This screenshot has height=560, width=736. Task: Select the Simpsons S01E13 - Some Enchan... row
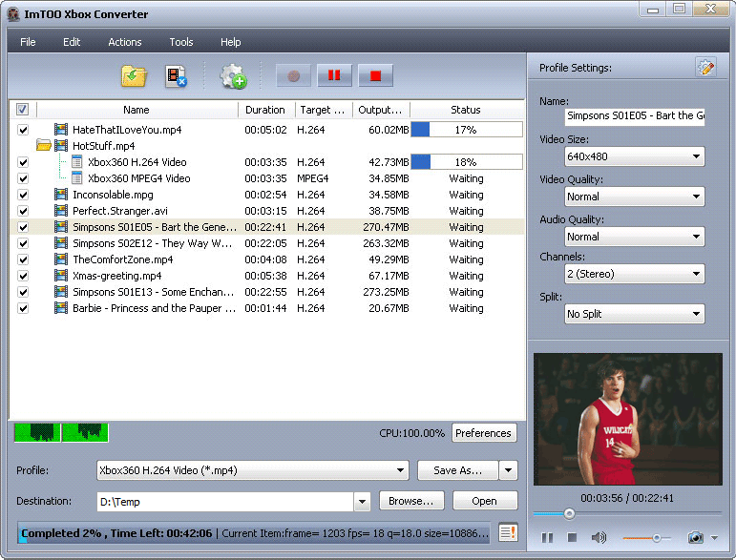[x=266, y=292]
